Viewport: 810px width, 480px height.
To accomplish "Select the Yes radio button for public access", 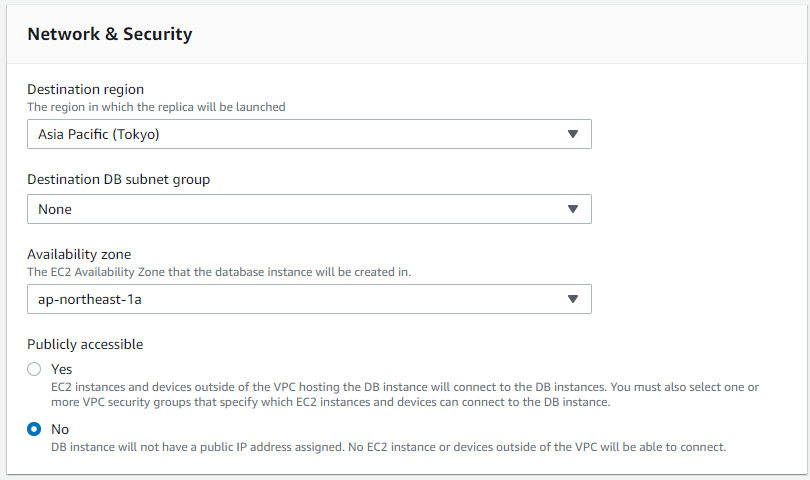I will click(34, 369).
